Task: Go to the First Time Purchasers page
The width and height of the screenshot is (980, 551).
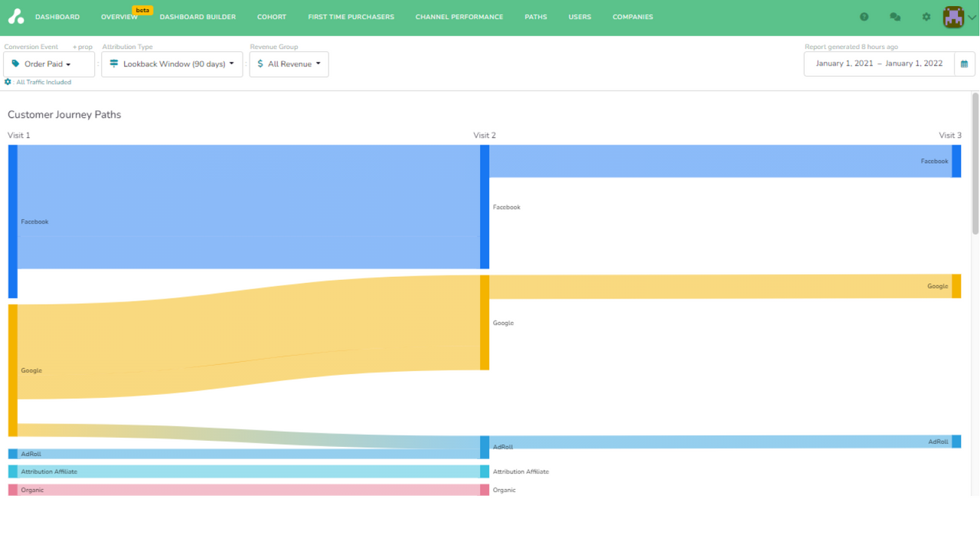Action: pyautogui.click(x=351, y=16)
